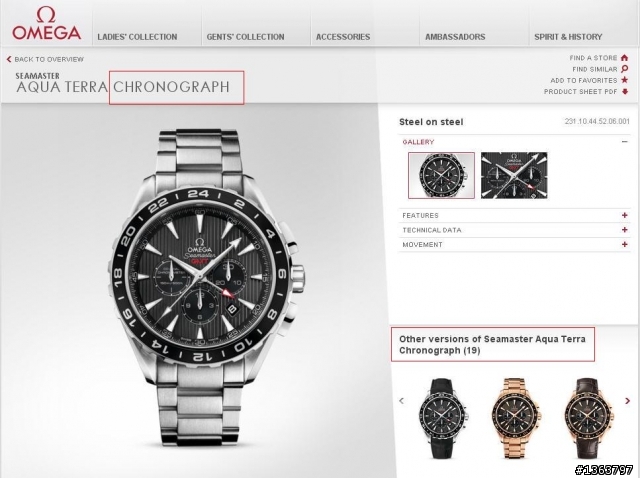Select the black leather strap watch version
The width and height of the screenshot is (640, 478).
pos(442,418)
